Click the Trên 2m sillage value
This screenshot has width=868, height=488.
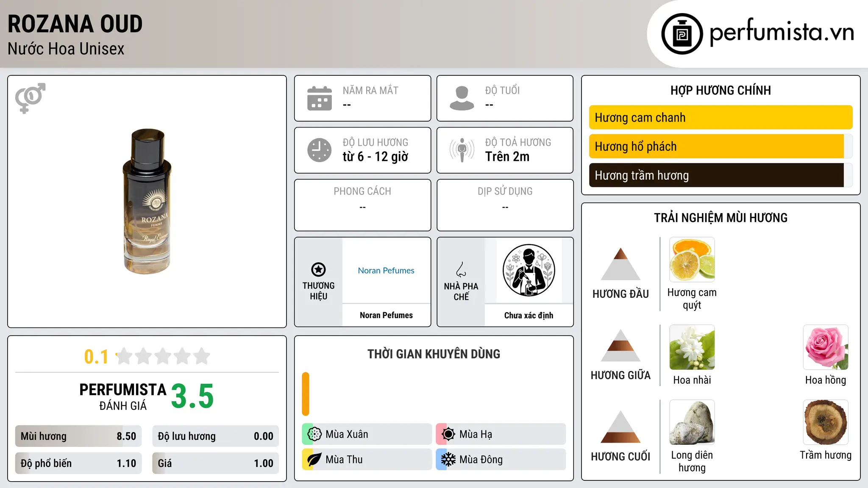[507, 156]
